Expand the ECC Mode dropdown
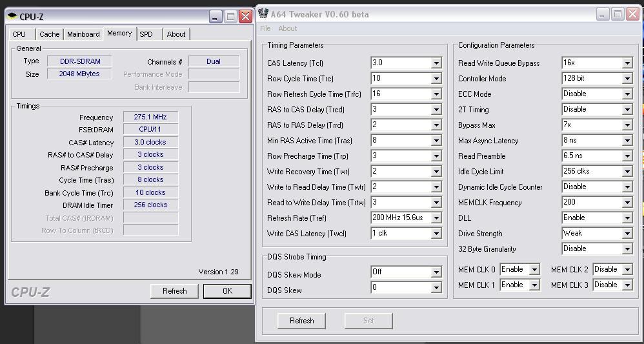The height and width of the screenshot is (344, 644). [x=627, y=94]
